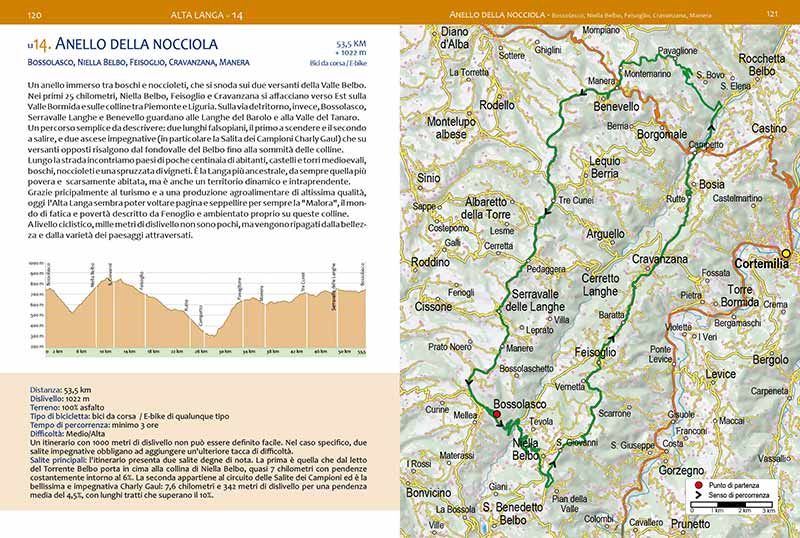Click the Lequio Berria map label

pos(605,167)
